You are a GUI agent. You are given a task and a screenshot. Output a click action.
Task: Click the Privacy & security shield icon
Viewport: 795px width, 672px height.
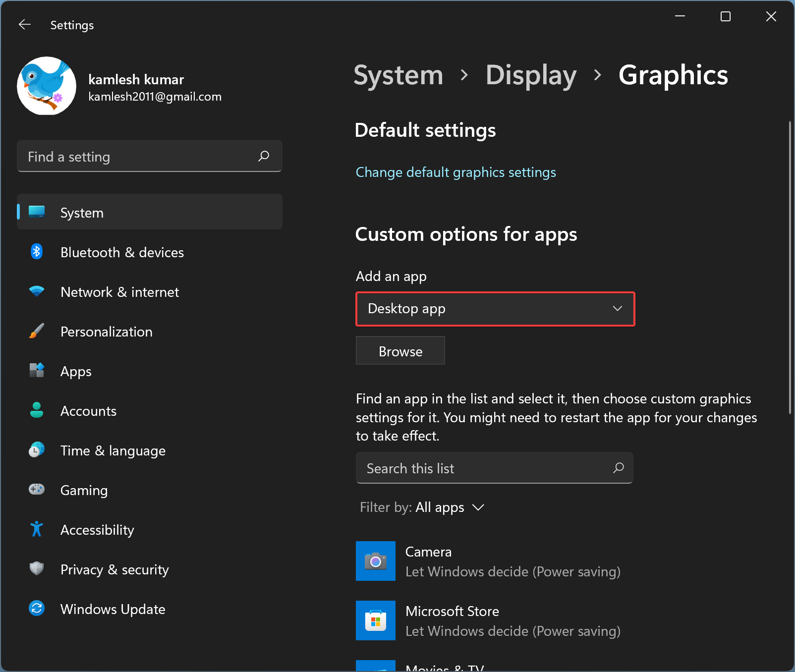coord(37,568)
